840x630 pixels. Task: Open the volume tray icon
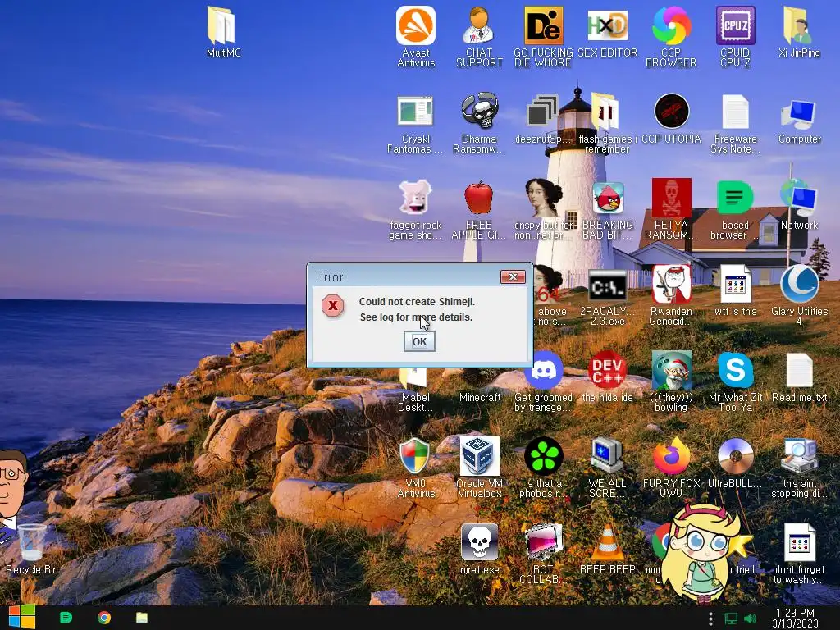[x=750, y=619]
